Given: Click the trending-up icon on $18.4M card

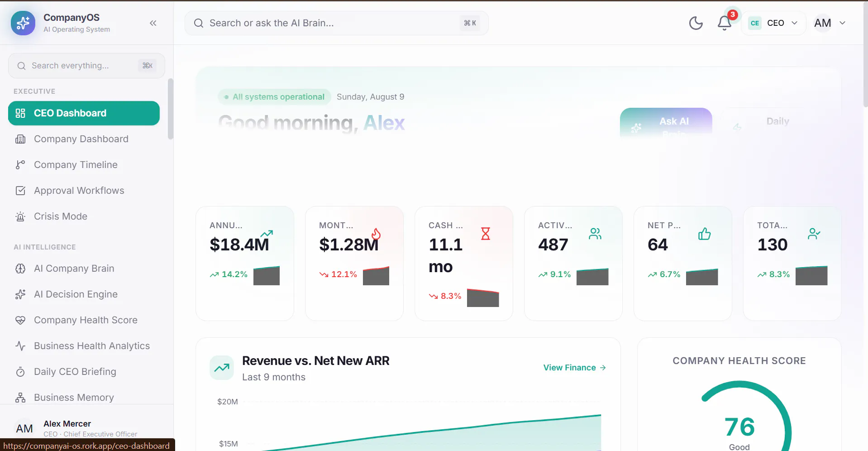Looking at the screenshot, I should point(267,233).
